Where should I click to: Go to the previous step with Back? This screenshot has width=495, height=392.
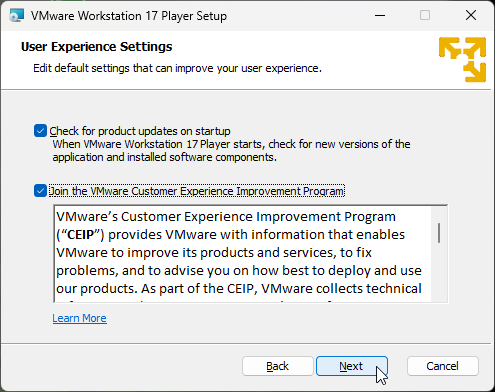click(278, 366)
